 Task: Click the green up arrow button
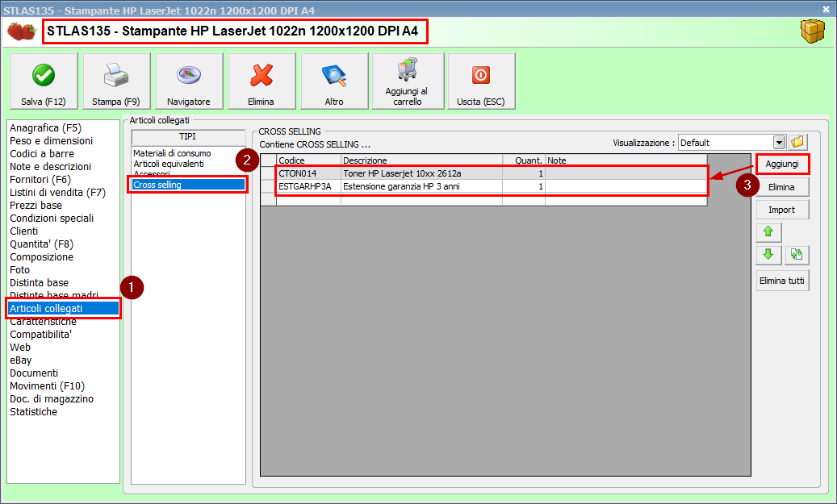(x=768, y=232)
